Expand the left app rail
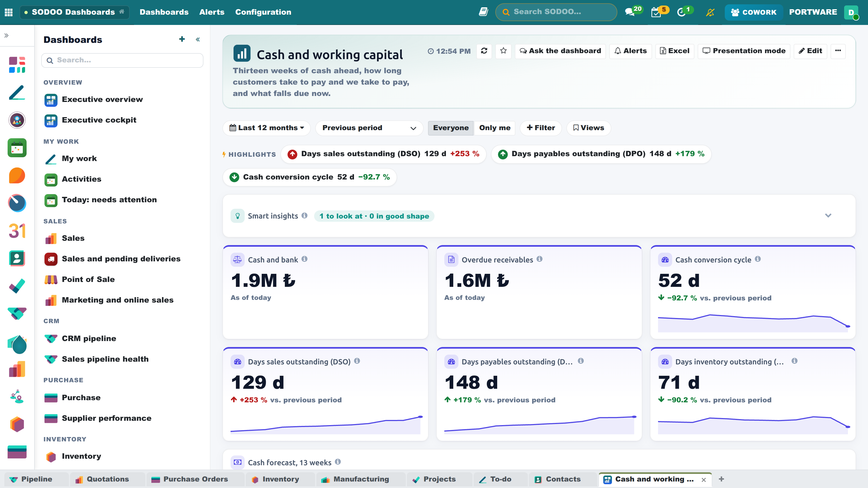The height and width of the screenshot is (488, 868). 7,35
